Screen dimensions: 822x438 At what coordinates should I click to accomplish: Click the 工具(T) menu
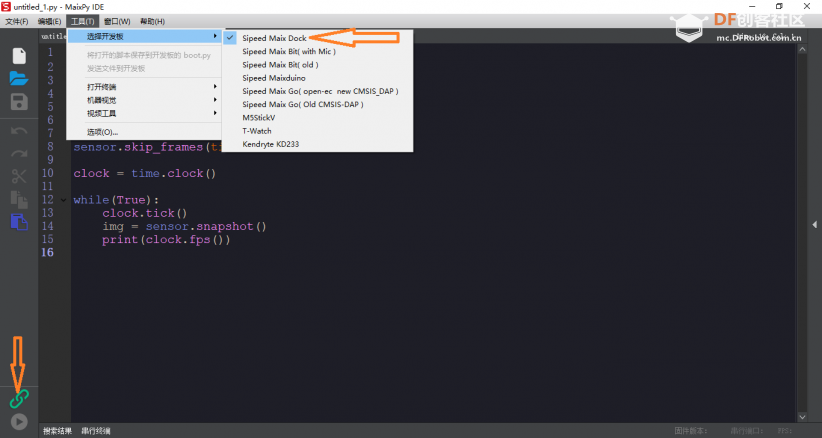[x=82, y=21]
